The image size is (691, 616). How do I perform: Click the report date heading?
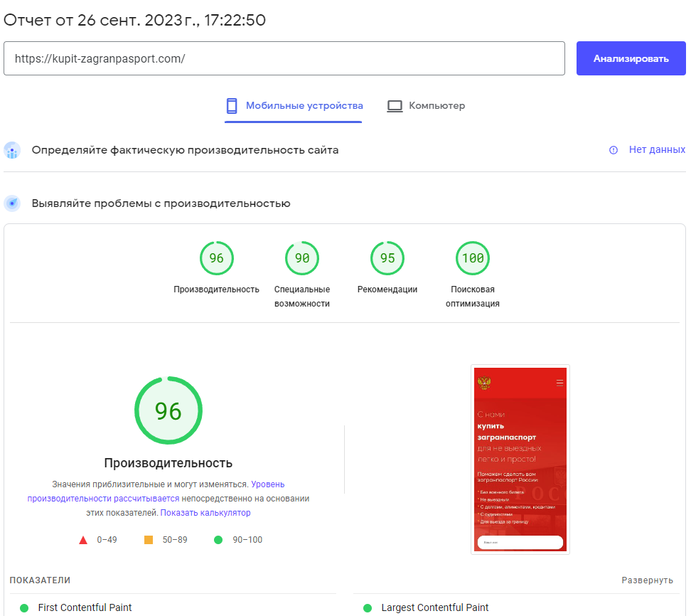coord(135,21)
